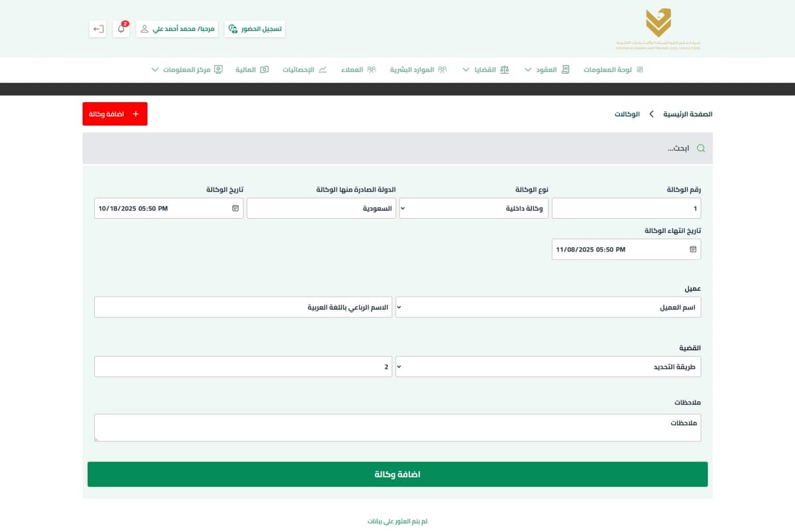Click the plus icon on red اضافة وكالة button
Viewport: 795px width, 532px height.
point(136,114)
